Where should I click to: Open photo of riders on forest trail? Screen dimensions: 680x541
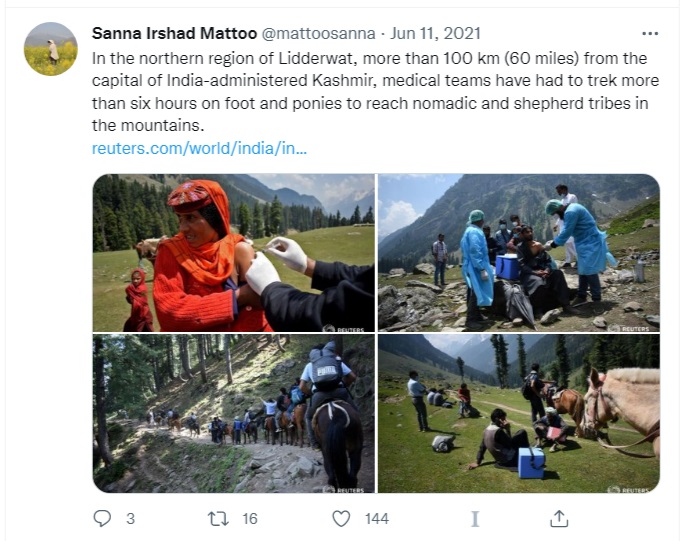coord(233,413)
